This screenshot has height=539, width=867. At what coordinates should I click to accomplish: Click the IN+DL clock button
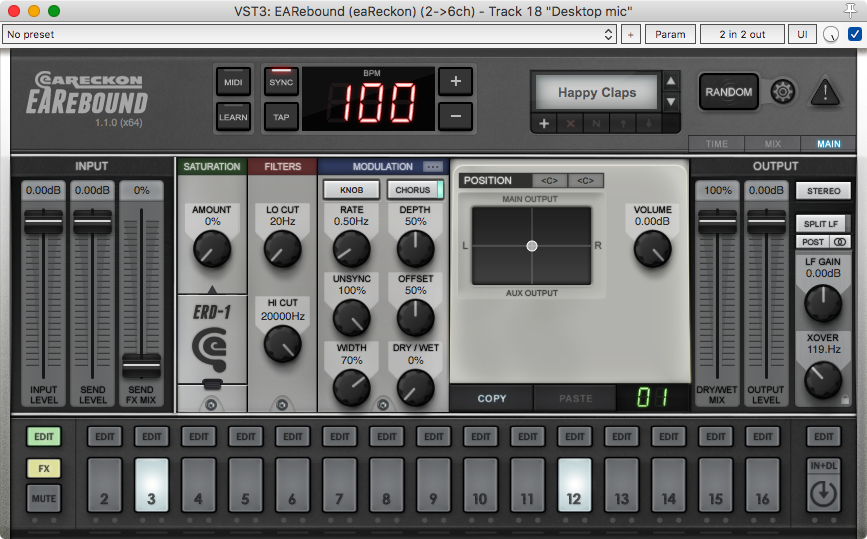tap(823, 485)
